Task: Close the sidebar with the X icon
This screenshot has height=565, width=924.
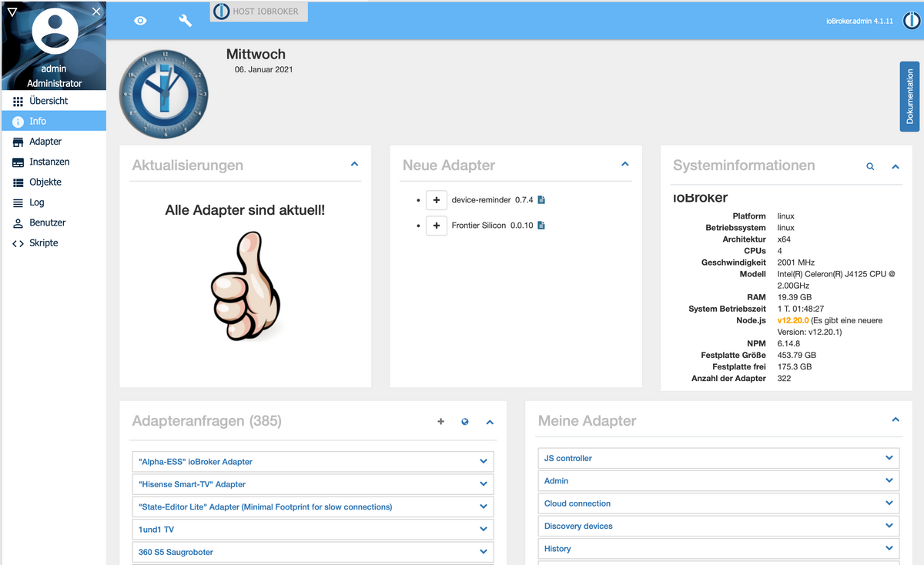Action: (x=96, y=11)
